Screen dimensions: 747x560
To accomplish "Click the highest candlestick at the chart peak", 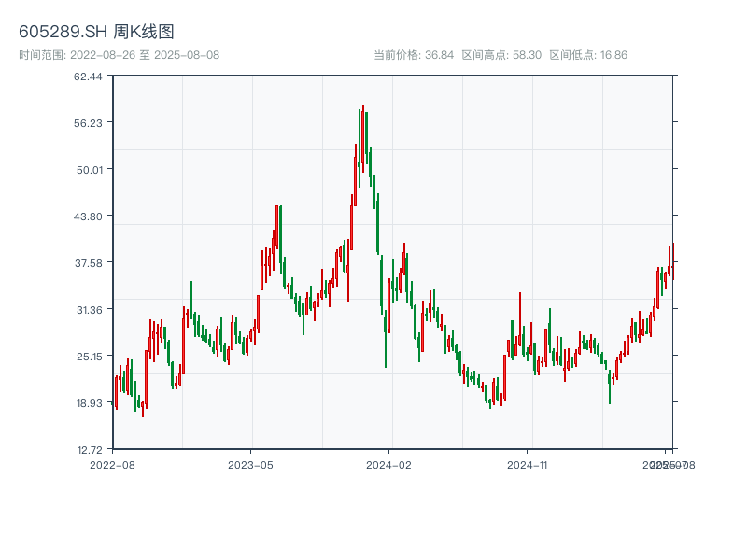I will (x=362, y=140).
